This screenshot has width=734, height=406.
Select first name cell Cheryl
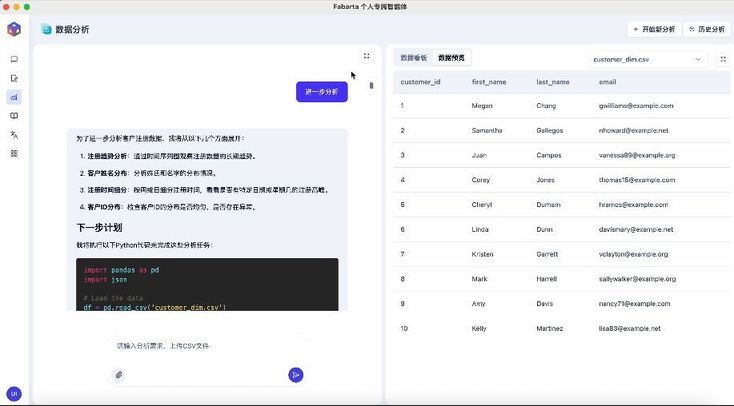(x=482, y=205)
